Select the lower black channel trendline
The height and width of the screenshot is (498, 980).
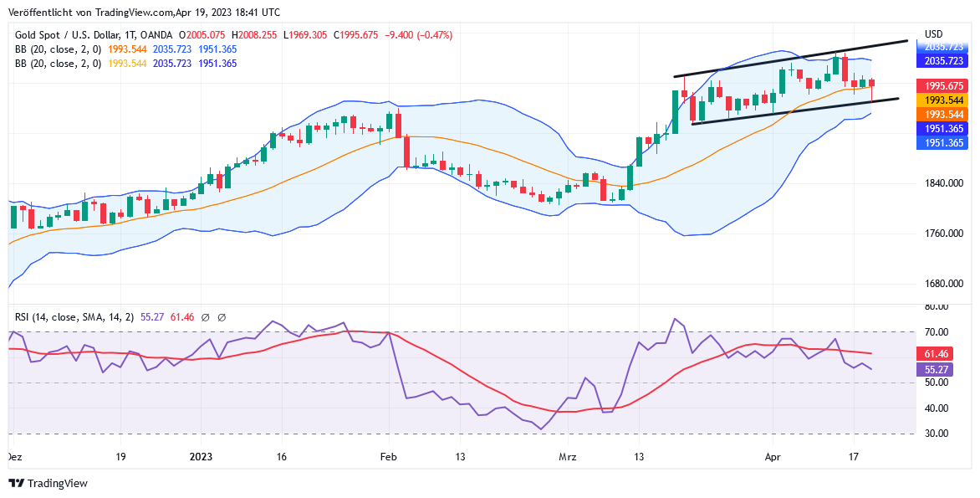click(794, 110)
